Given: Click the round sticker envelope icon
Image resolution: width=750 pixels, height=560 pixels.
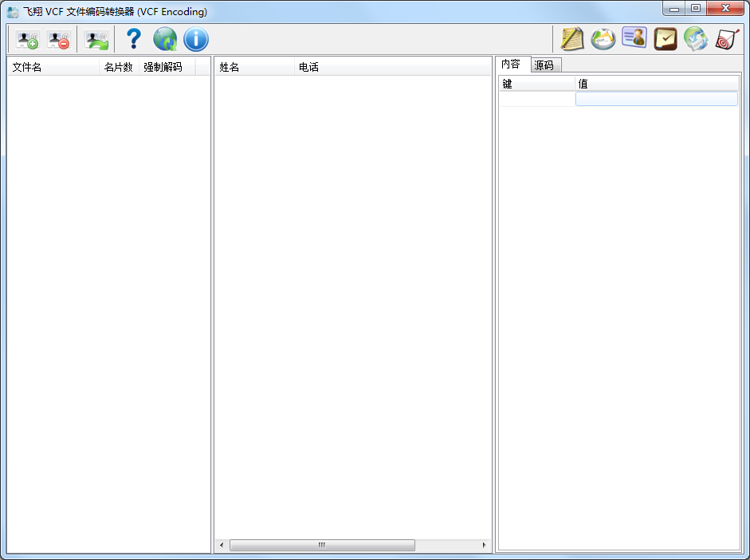Looking at the screenshot, I should [603, 37].
